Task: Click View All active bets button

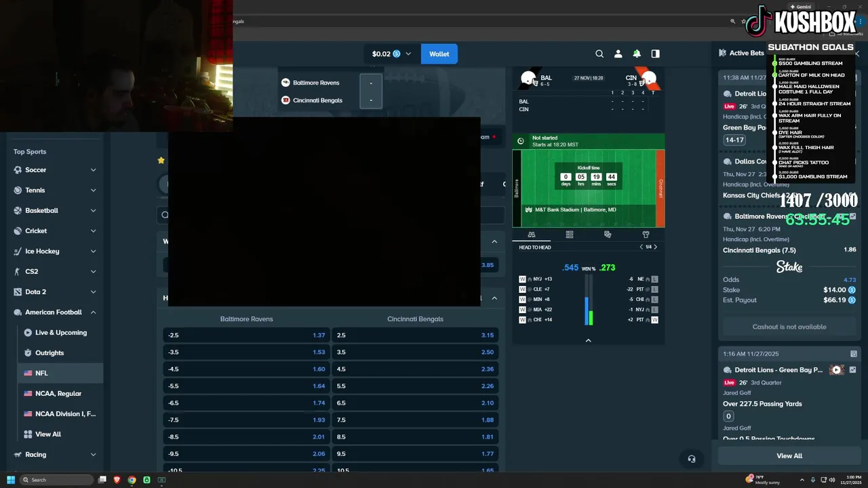Action: (789, 456)
